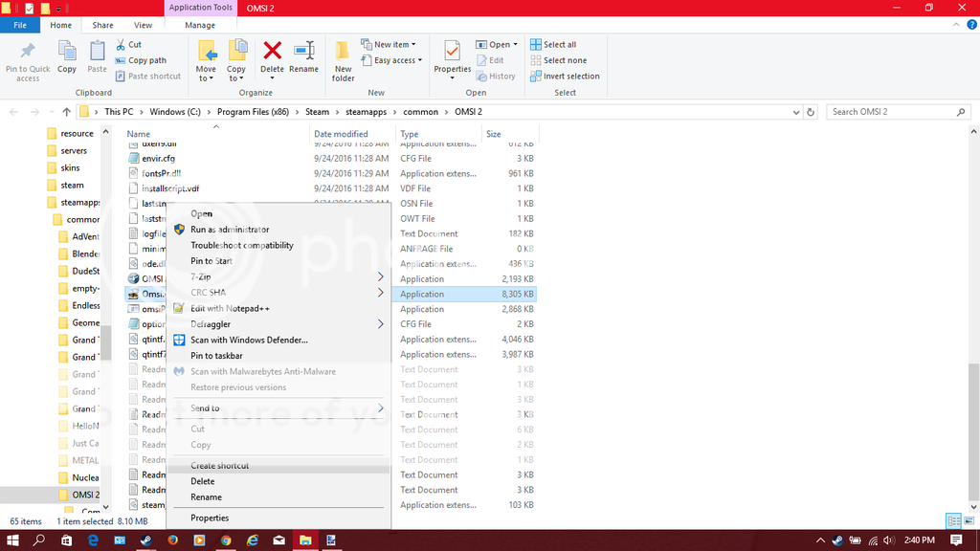The width and height of the screenshot is (980, 551).
Task: Switch to large icons view toggle
Action: 969,521
